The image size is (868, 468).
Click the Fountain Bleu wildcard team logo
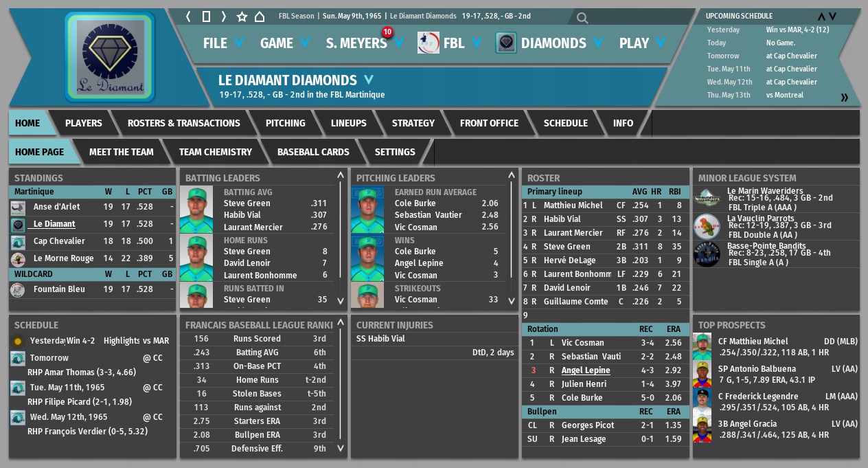[18, 289]
